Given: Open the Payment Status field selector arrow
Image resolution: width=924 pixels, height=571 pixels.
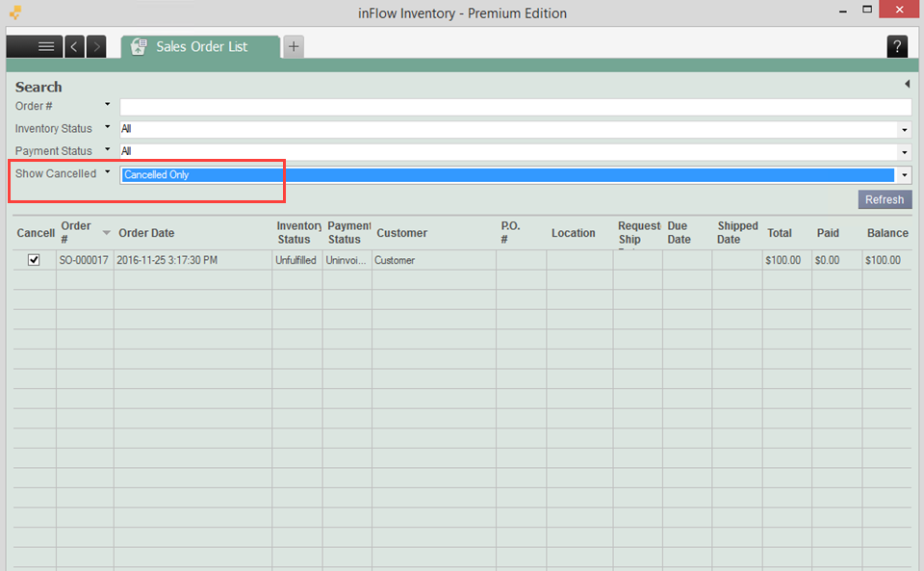Looking at the screenshot, I should tap(107, 149).
